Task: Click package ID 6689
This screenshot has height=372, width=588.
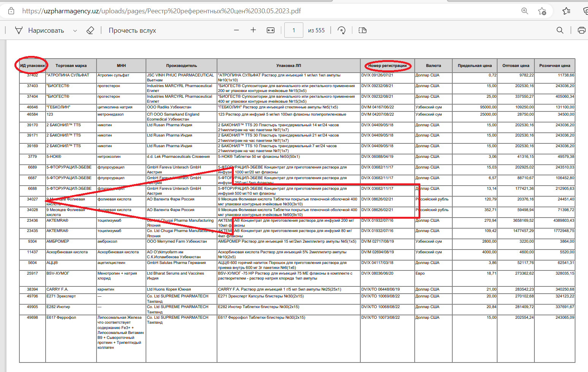Action: [32, 167]
